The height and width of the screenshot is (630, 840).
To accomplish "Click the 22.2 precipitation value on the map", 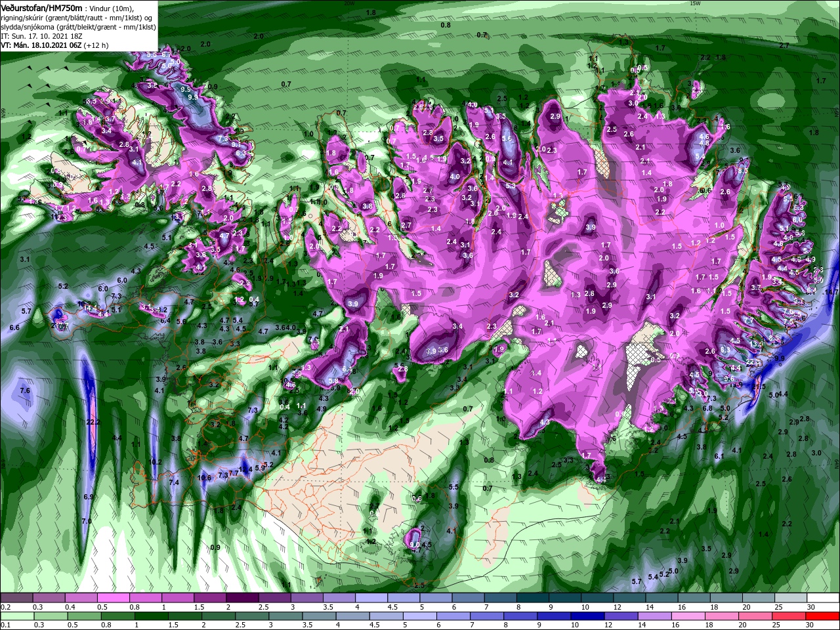I will (x=93, y=422).
